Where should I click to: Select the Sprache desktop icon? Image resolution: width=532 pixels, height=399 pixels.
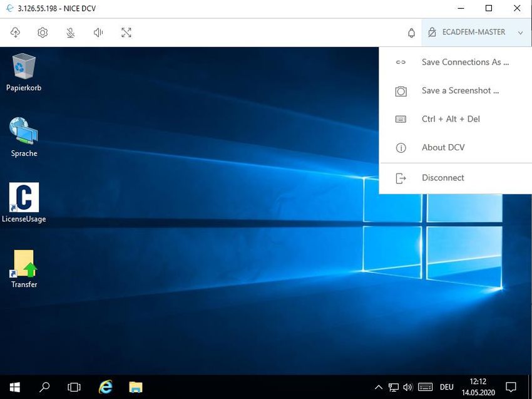click(24, 137)
